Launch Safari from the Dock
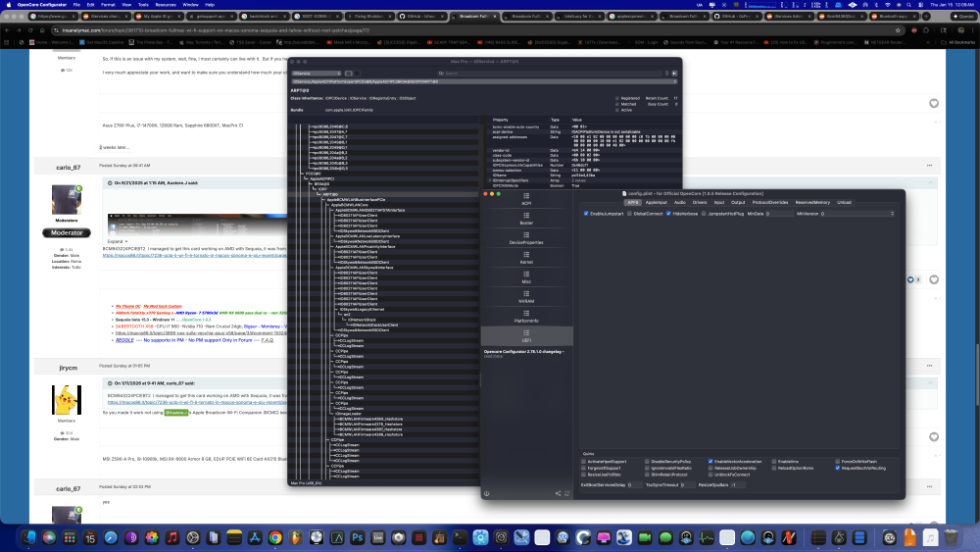The image size is (980, 552). click(111, 537)
